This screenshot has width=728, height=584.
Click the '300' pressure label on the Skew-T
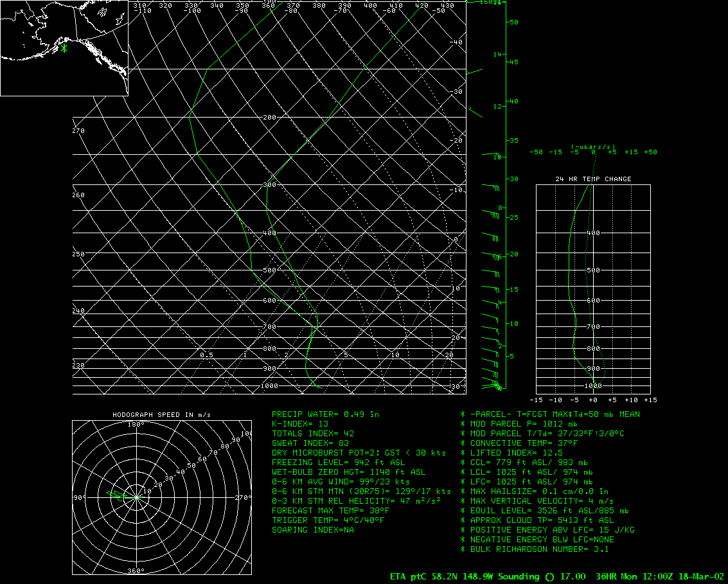[269, 185]
